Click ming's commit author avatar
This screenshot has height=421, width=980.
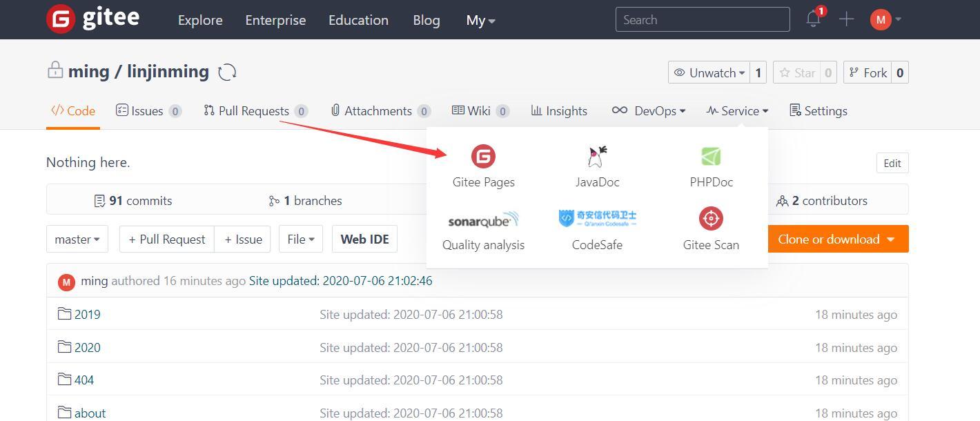[66, 282]
